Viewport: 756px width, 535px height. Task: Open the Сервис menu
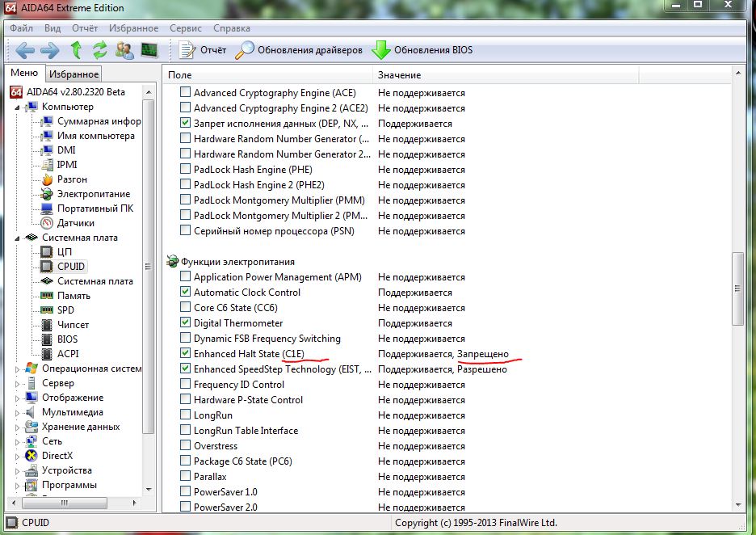point(186,28)
